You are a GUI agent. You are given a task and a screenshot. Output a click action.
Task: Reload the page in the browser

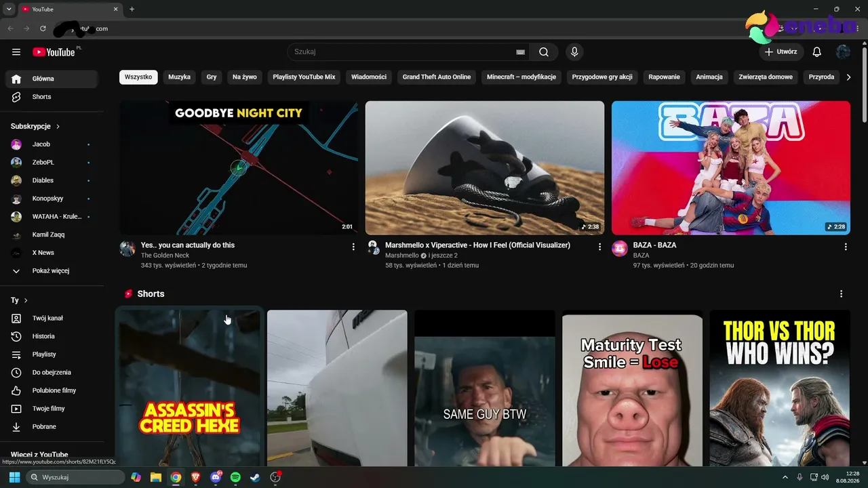43,28
